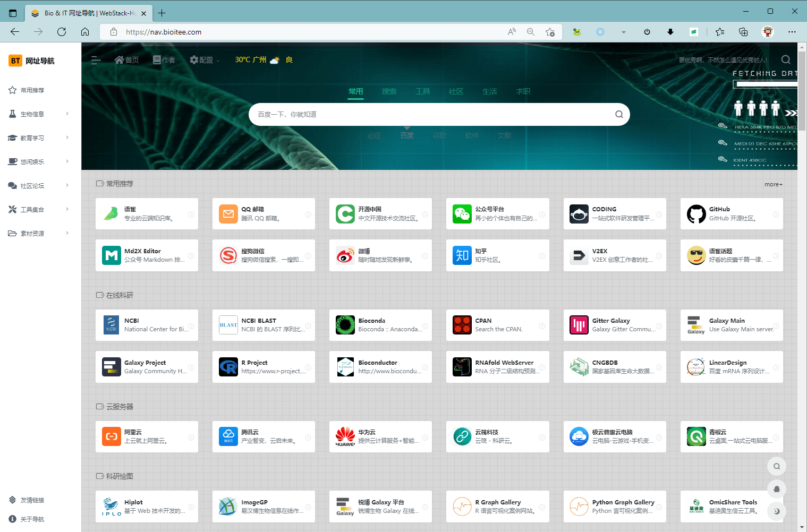Select the 常用 search tab
The width and height of the screenshot is (807, 532).
pyautogui.click(x=356, y=91)
